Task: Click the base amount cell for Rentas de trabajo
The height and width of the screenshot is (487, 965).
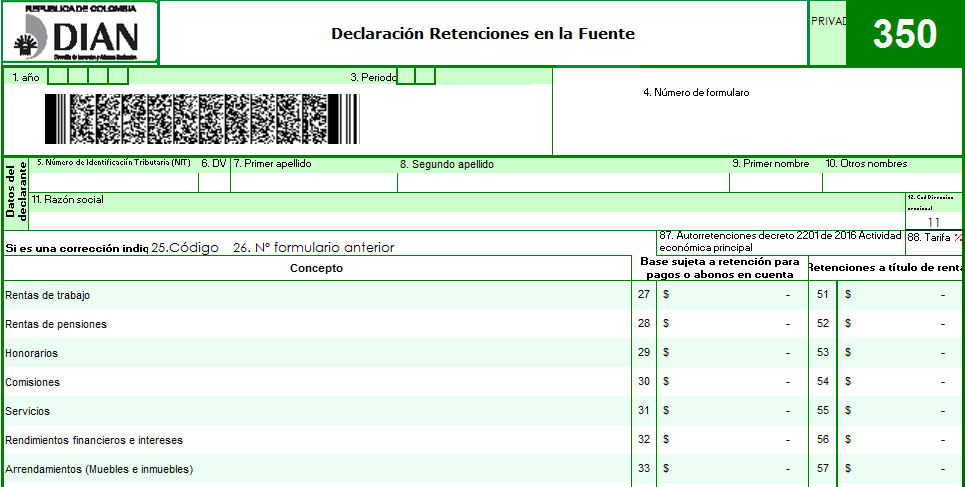Action: pyautogui.click(x=731, y=295)
